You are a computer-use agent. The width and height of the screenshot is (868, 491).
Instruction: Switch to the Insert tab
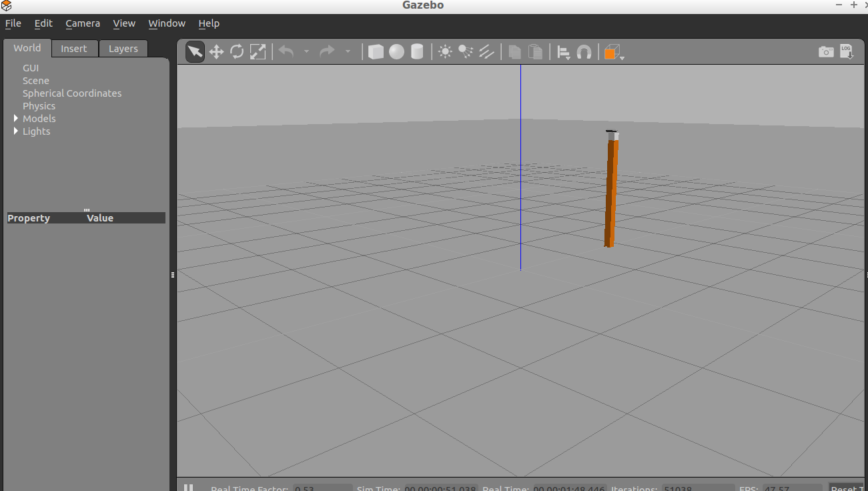pyautogui.click(x=74, y=49)
